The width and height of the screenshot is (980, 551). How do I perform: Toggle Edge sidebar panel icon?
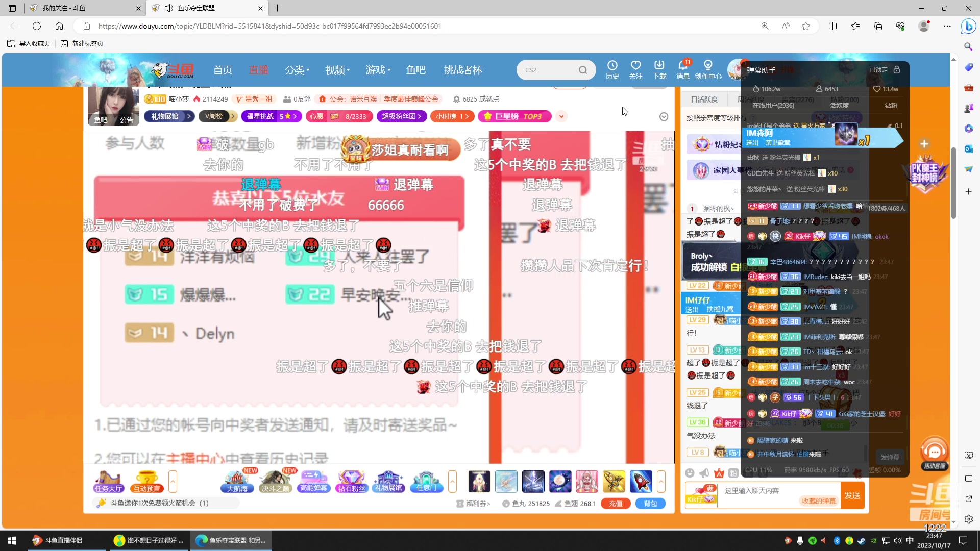pos(968,478)
